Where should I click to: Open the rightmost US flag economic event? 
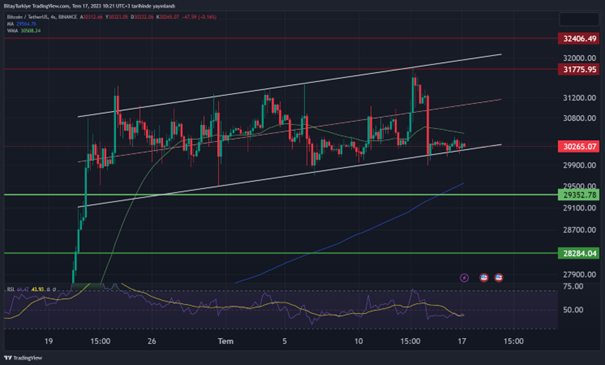(499, 277)
